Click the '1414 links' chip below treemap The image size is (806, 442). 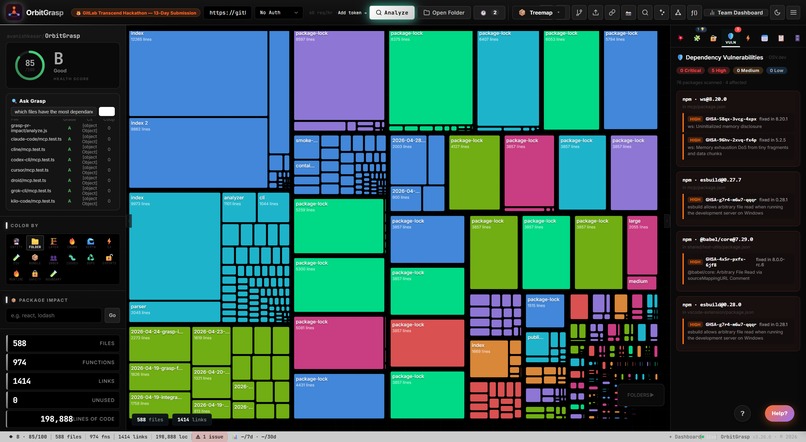pyautogui.click(x=192, y=419)
